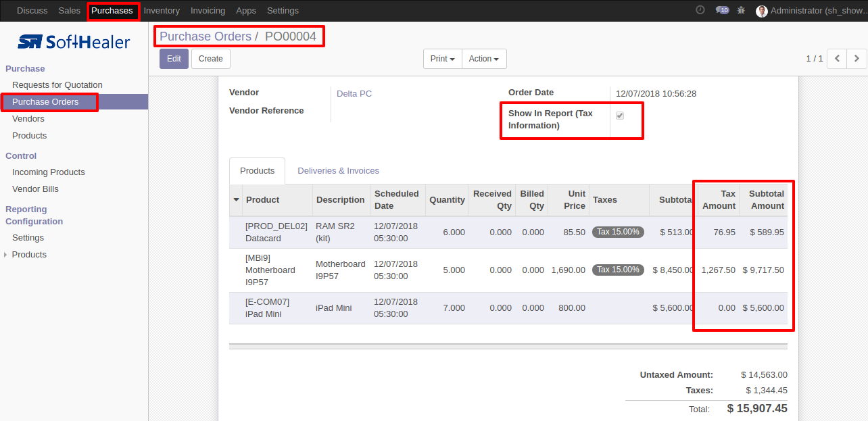The image size is (868, 421).
Task: Expand the Products configuration tree item
Action: 7,255
